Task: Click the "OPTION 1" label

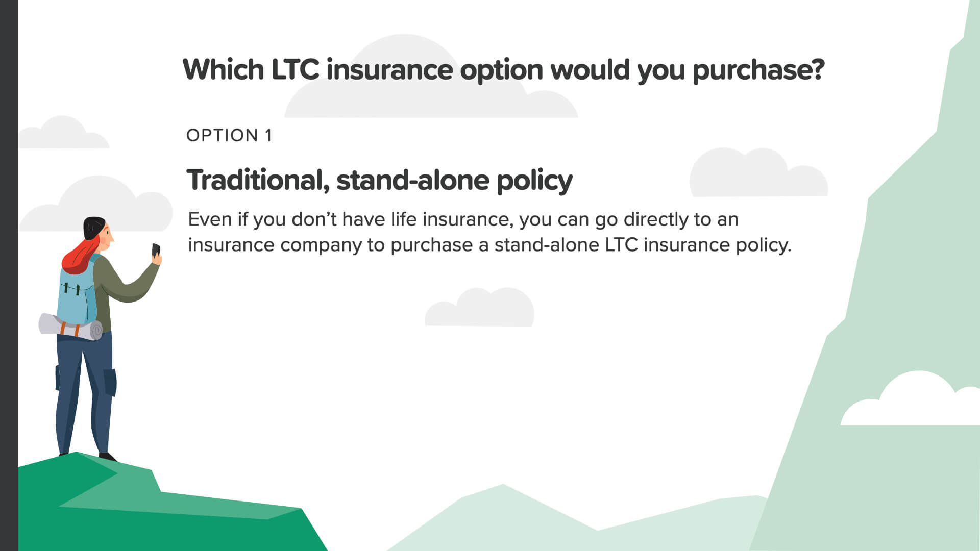Action: click(229, 135)
